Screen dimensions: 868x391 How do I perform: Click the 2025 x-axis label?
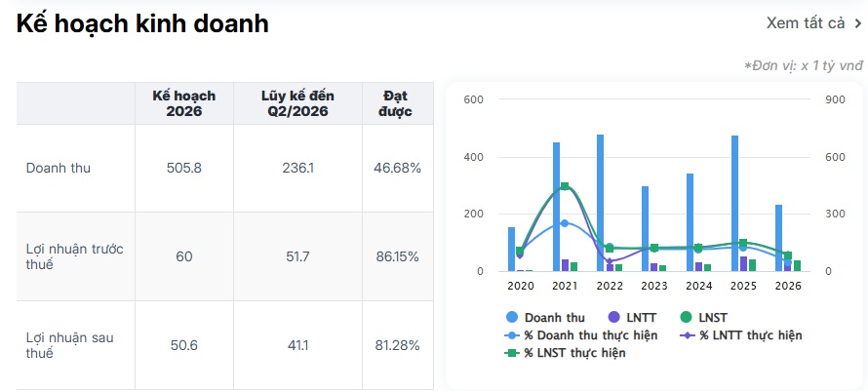743,286
